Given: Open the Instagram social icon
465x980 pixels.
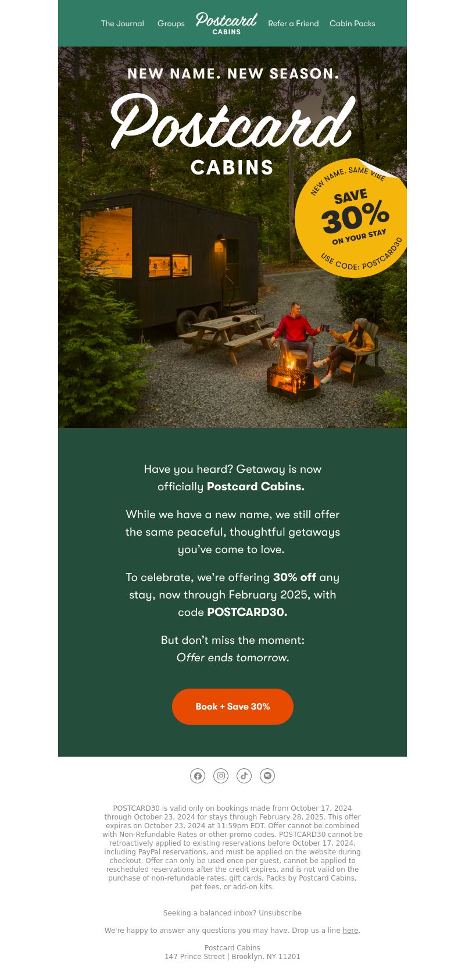Looking at the screenshot, I should [x=221, y=776].
